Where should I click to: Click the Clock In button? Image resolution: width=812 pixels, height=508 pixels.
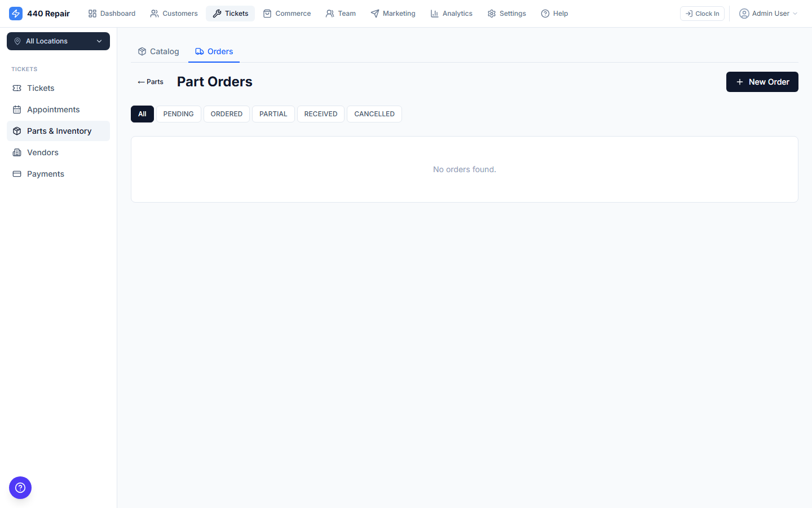[702, 13]
